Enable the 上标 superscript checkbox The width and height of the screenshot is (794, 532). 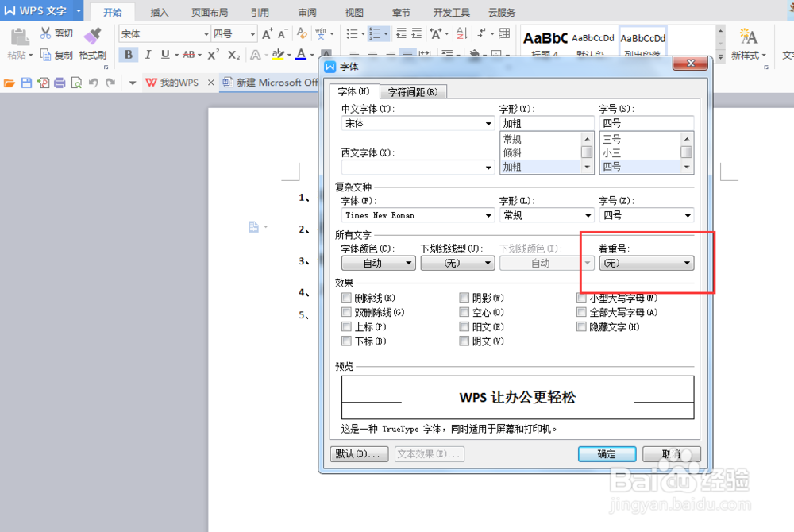point(346,326)
